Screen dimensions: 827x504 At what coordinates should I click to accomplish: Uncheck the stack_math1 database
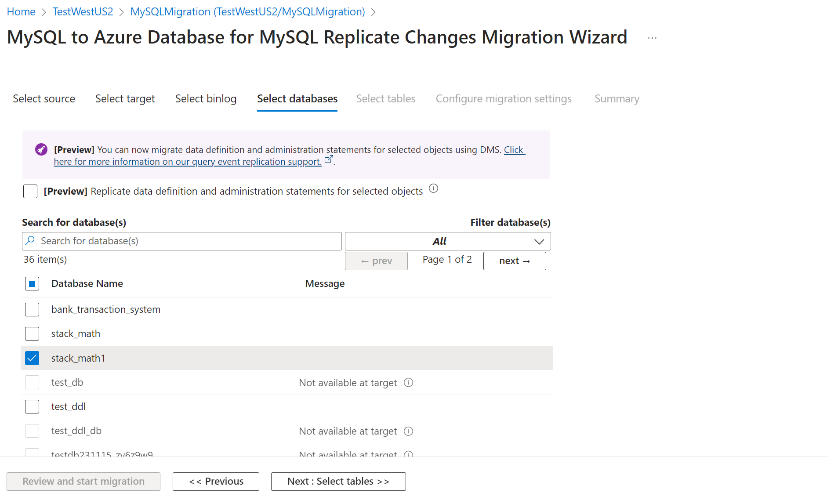pos(32,358)
